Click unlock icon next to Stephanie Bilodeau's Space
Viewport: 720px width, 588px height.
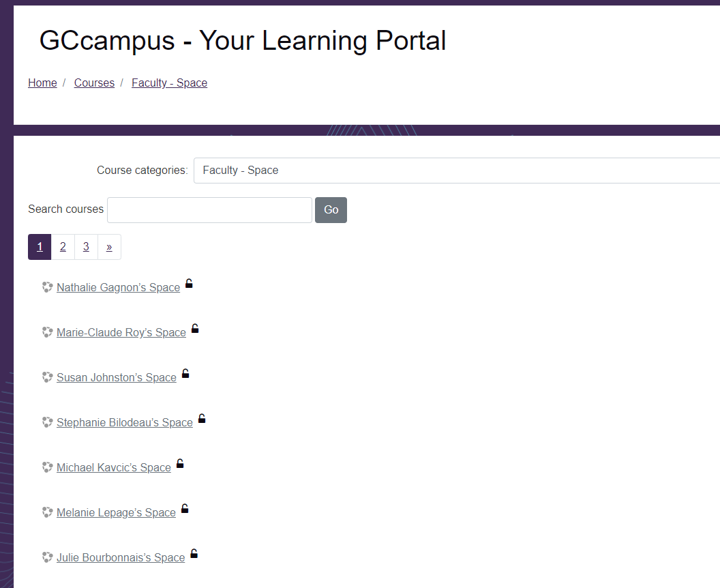pyautogui.click(x=202, y=419)
